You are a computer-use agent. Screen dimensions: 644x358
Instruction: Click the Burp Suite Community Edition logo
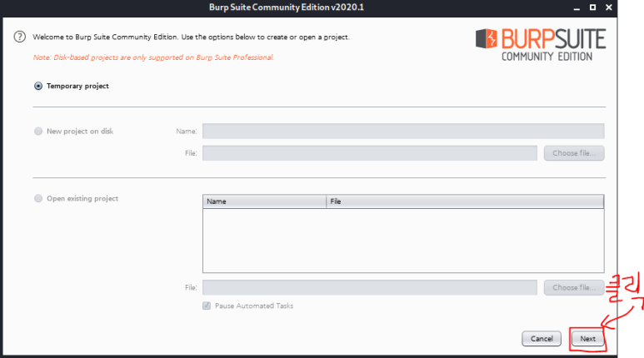pos(541,45)
